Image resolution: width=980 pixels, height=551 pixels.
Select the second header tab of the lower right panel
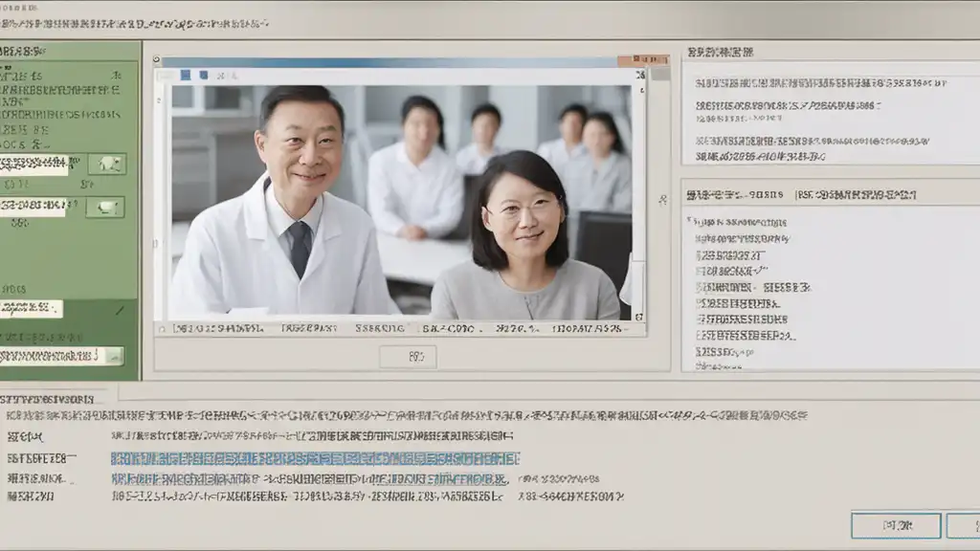click(856, 195)
